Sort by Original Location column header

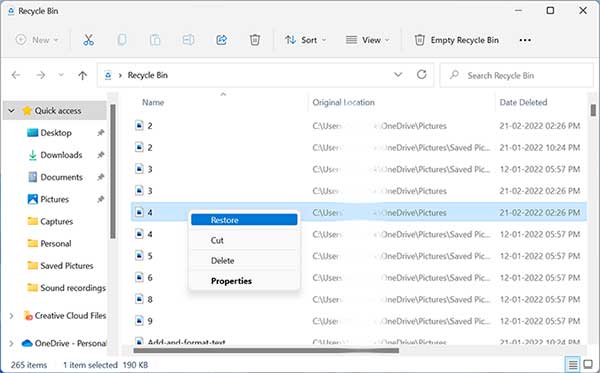pyautogui.click(x=343, y=102)
